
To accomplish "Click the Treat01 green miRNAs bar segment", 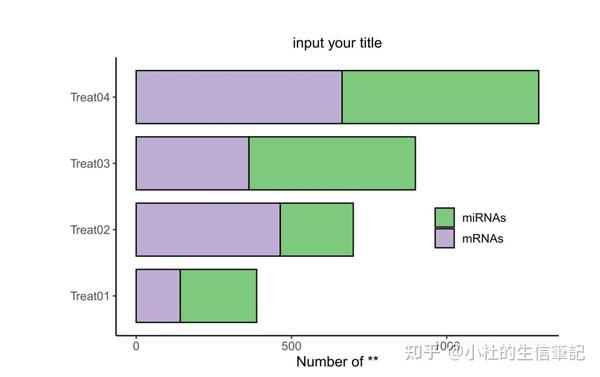I will pyautogui.click(x=218, y=296).
